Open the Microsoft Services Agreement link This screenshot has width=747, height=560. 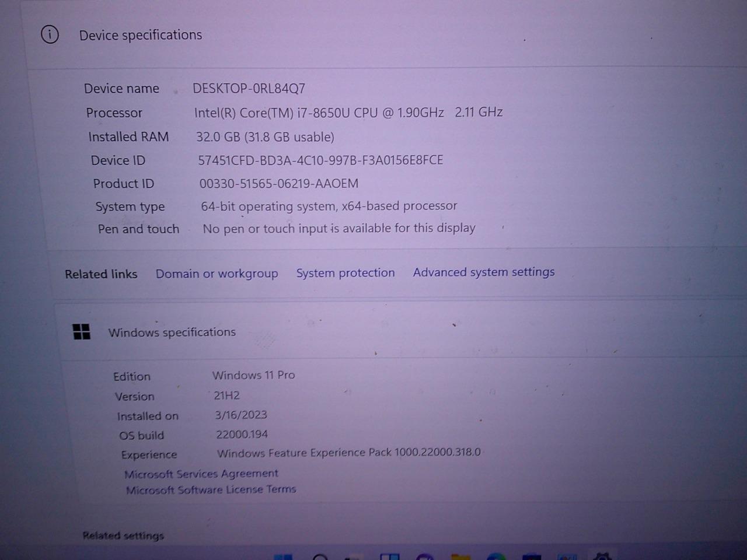(201, 474)
